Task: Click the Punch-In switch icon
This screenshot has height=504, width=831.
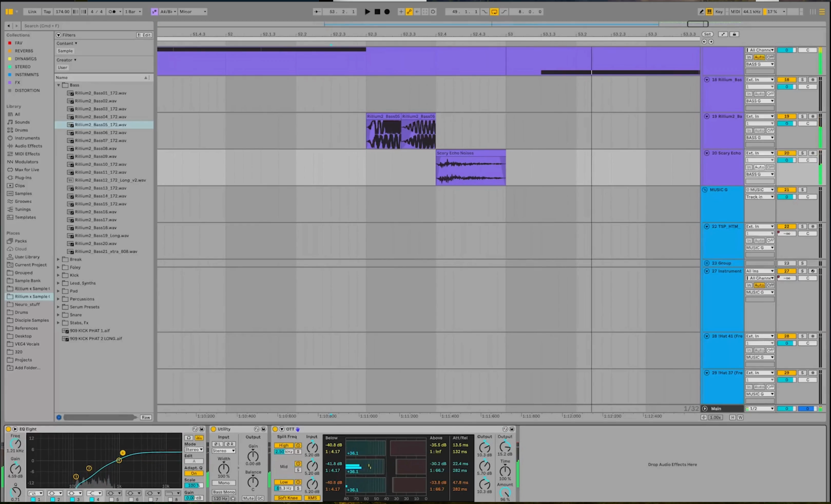Action: 485,12
